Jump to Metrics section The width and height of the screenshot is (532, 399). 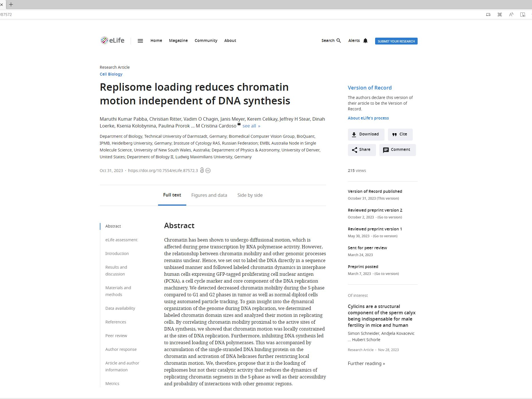point(112,384)
